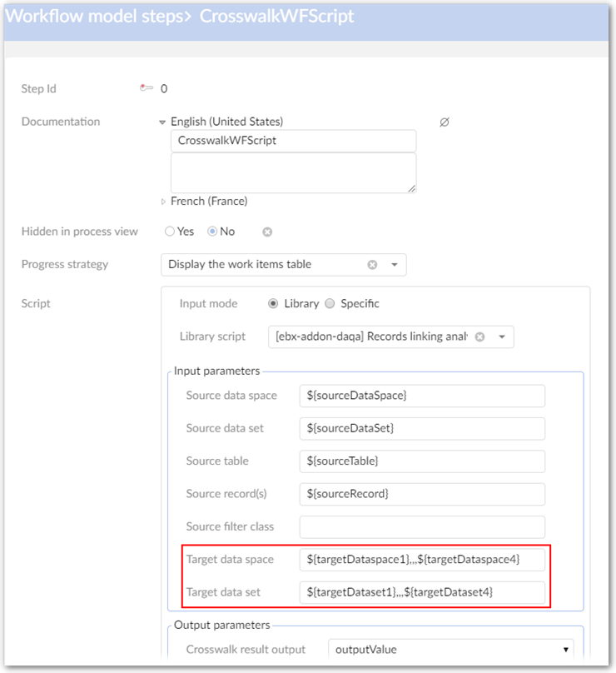
Task: Click the Workflow model steps breadcrumb
Action: click(97, 17)
